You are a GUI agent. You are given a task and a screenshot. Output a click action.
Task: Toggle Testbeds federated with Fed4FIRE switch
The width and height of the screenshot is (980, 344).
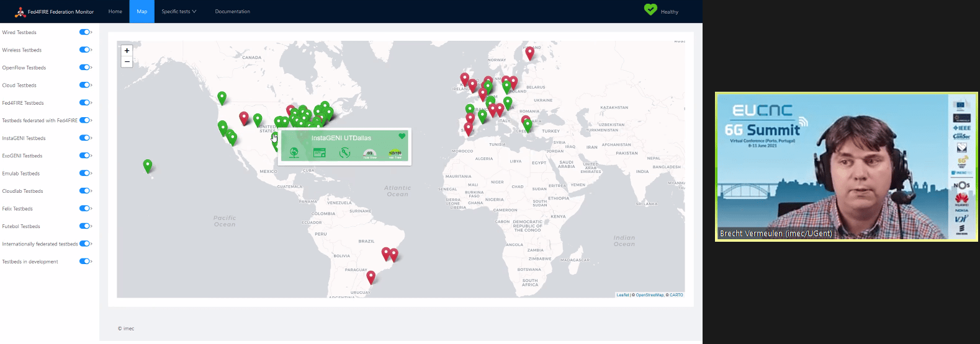pos(84,120)
